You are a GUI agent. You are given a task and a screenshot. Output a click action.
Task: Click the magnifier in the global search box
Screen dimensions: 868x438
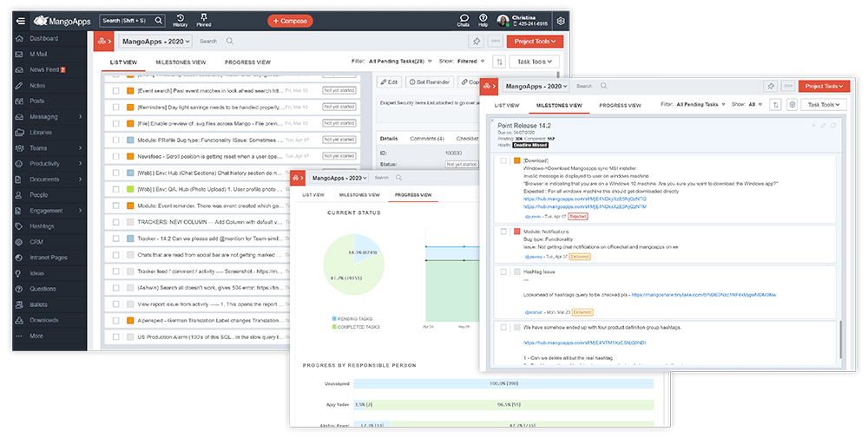click(x=158, y=21)
